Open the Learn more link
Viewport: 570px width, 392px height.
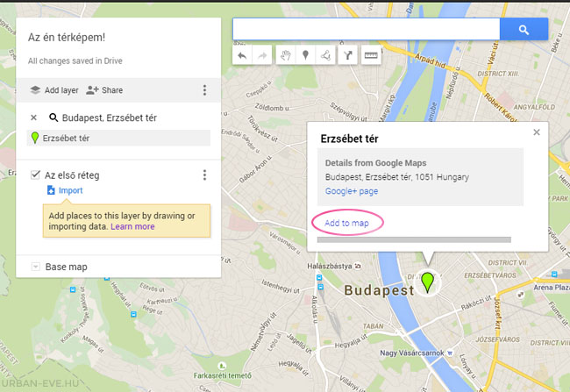132,226
